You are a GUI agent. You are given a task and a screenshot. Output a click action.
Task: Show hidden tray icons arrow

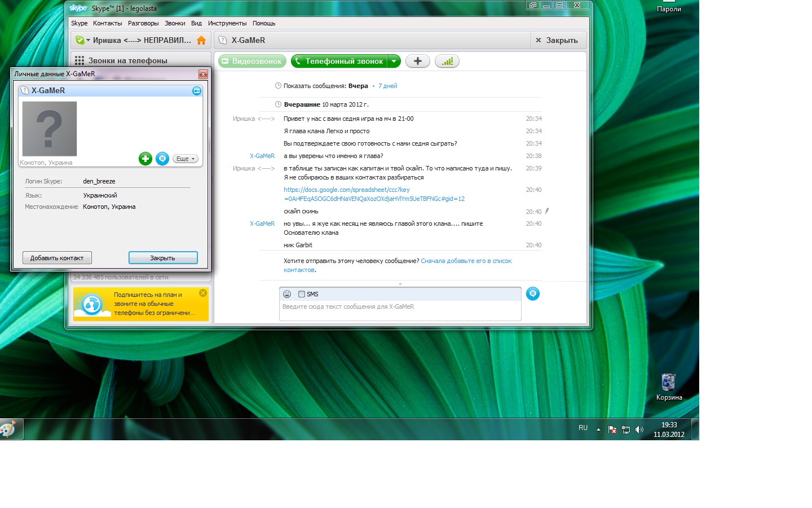click(x=598, y=430)
